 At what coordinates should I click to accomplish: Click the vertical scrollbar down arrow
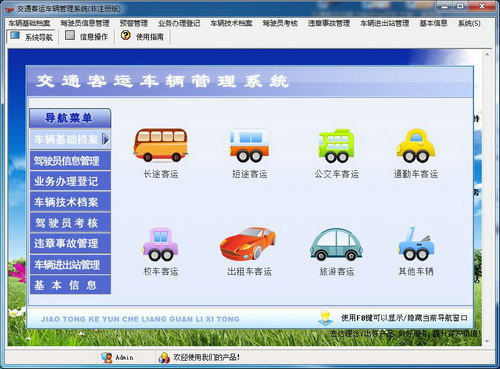point(487,341)
